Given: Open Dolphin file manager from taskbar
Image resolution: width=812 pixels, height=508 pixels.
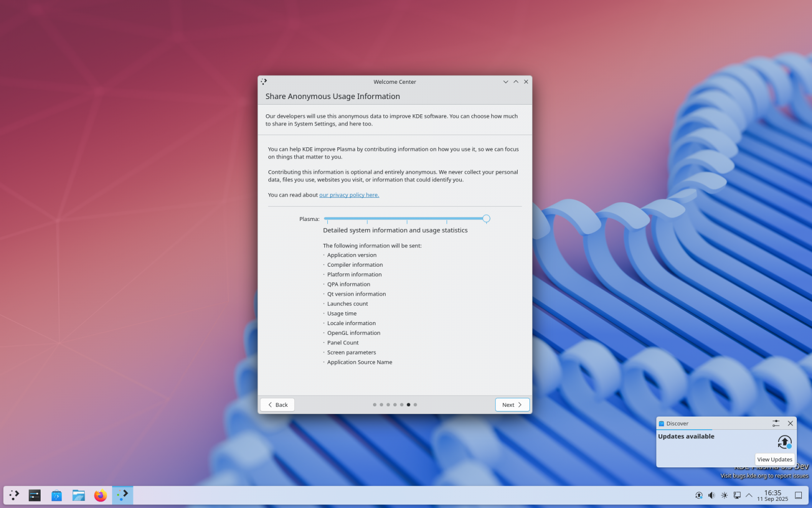Looking at the screenshot, I should pyautogui.click(x=79, y=495).
